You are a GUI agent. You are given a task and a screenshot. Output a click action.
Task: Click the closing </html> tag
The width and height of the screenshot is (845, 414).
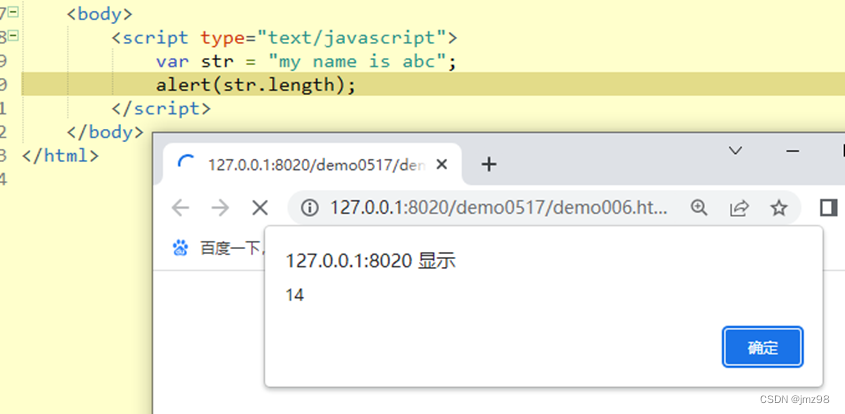point(60,156)
